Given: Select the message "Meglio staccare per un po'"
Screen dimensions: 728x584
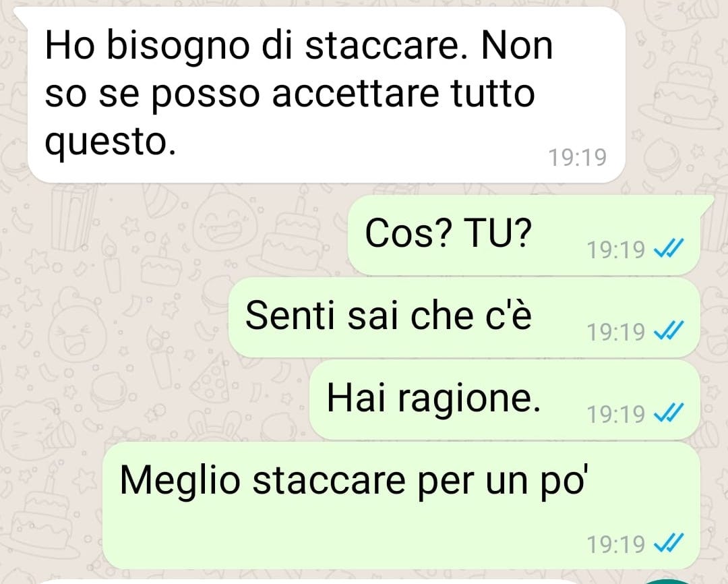Looking at the screenshot, I should 401,506.
